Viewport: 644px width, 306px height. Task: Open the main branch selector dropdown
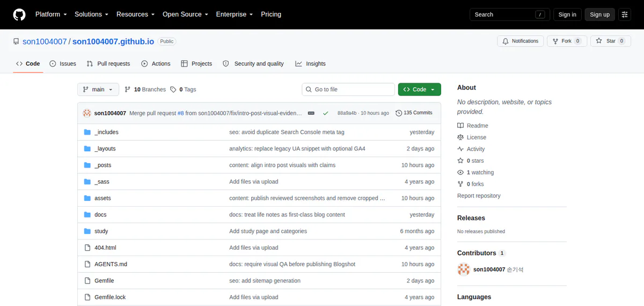point(98,90)
